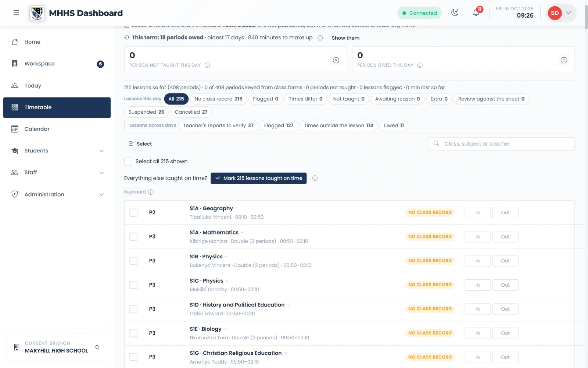Image resolution: width=588 pixels, height=368 pixels.
Task: Open the hamburger menu icon
Action: (x=16, y=13)
